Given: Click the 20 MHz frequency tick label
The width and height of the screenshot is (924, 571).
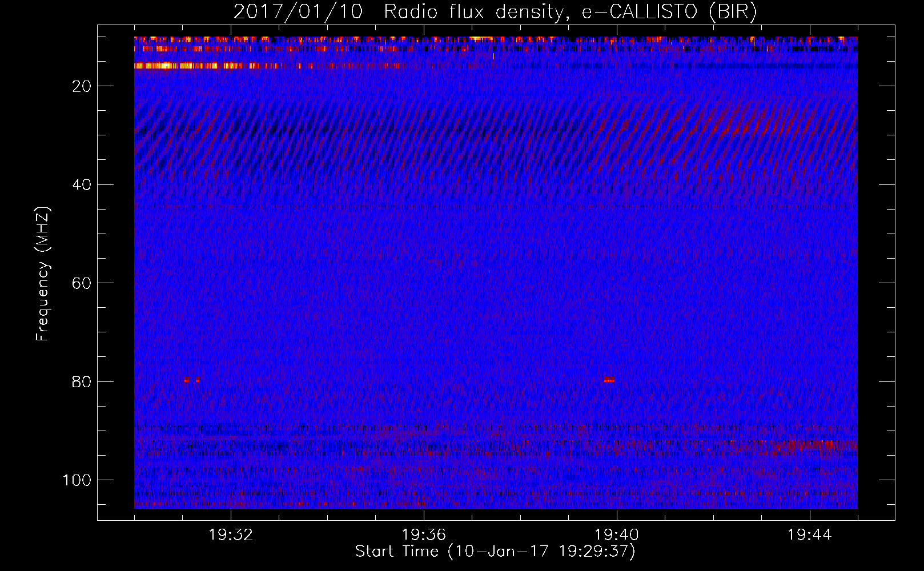Looking at the screenshot, I should 82,86.
